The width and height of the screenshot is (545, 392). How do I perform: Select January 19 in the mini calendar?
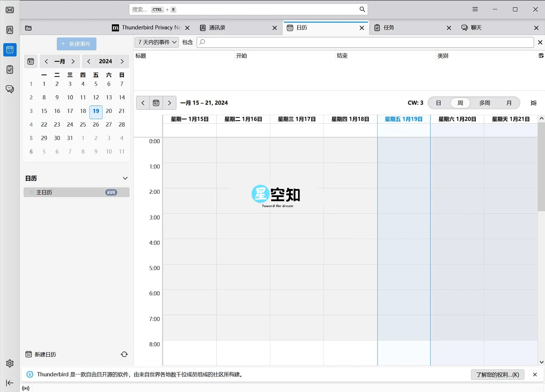pos(96,112)
